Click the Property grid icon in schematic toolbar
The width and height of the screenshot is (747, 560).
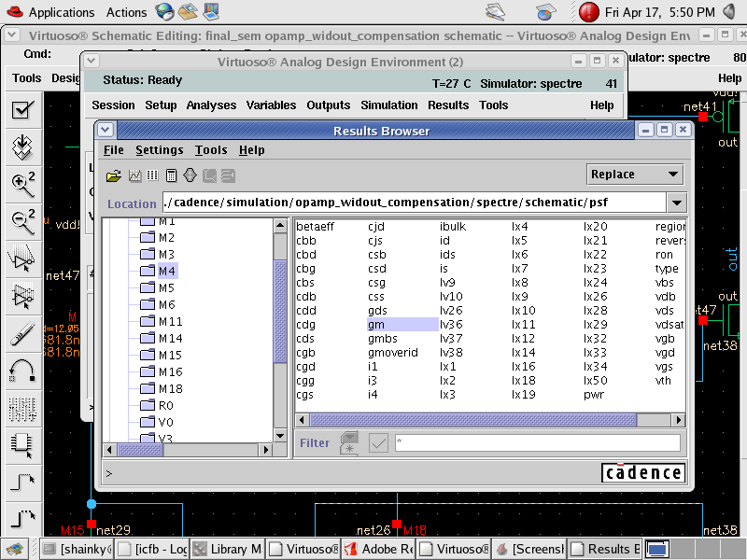pyautogui.click(x=22, y=408)
